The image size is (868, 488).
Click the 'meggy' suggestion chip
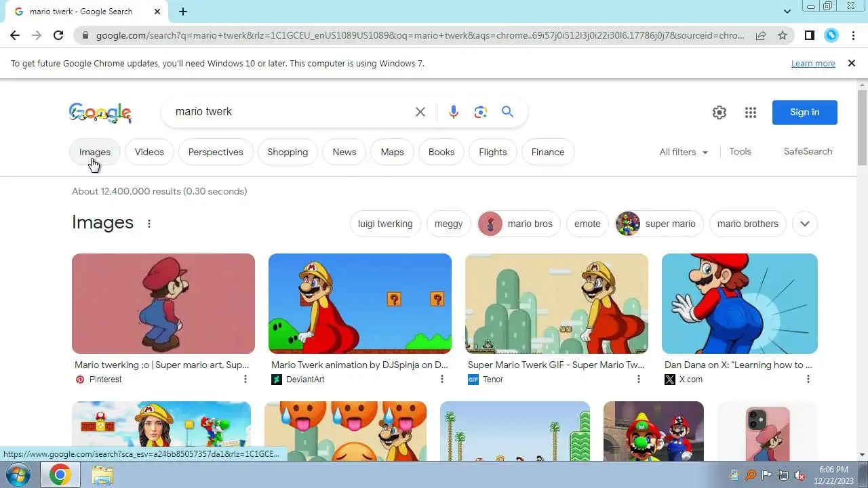[448, 224]
